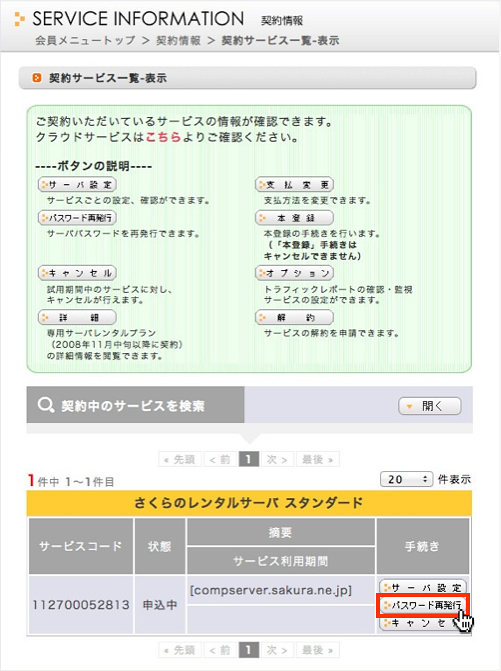This screenshot has width=501, height=671.
Task: Click the bottom pagination 前 button
Action: (220, 650)
